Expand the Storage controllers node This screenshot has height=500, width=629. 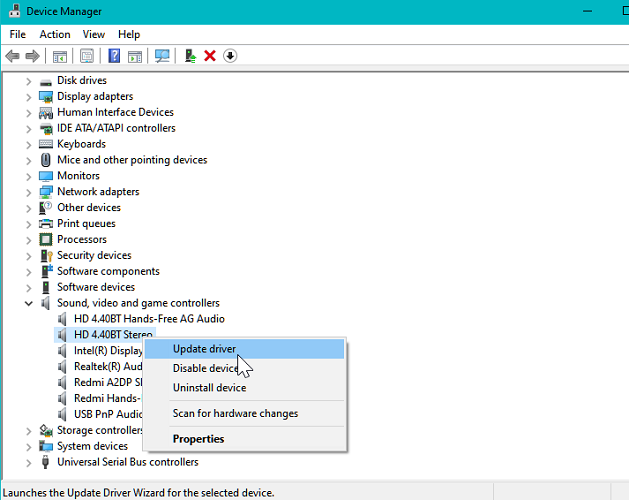point(28,431)
